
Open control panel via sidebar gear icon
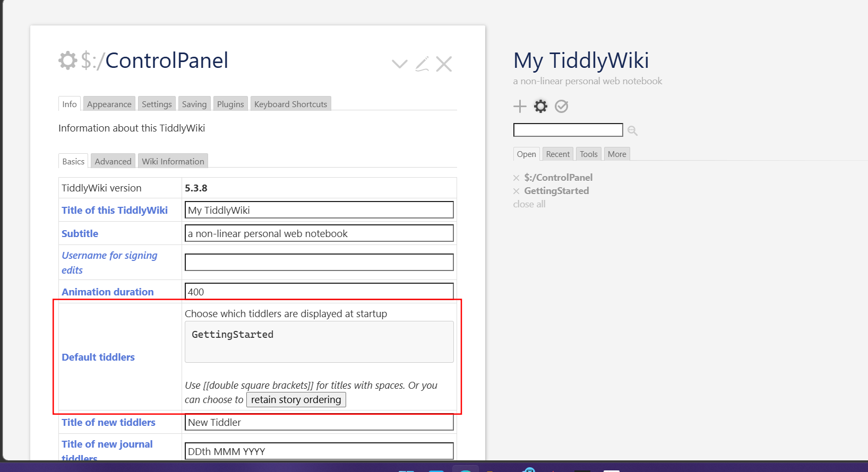[x=540, y=107]
